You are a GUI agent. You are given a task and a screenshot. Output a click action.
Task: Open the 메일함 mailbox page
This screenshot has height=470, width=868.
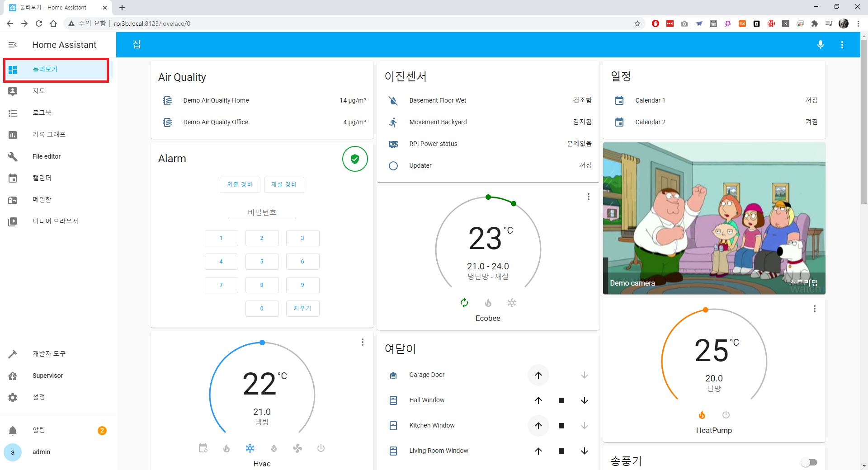point(58,199)
